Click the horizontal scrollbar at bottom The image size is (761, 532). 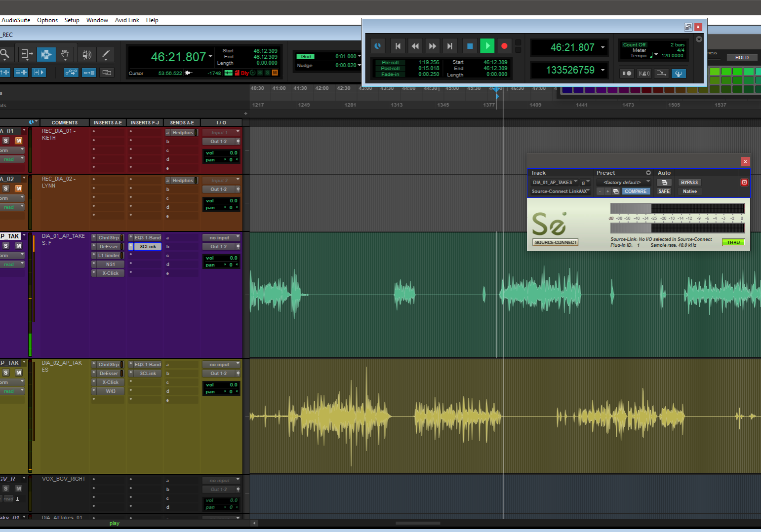(418, 523)
